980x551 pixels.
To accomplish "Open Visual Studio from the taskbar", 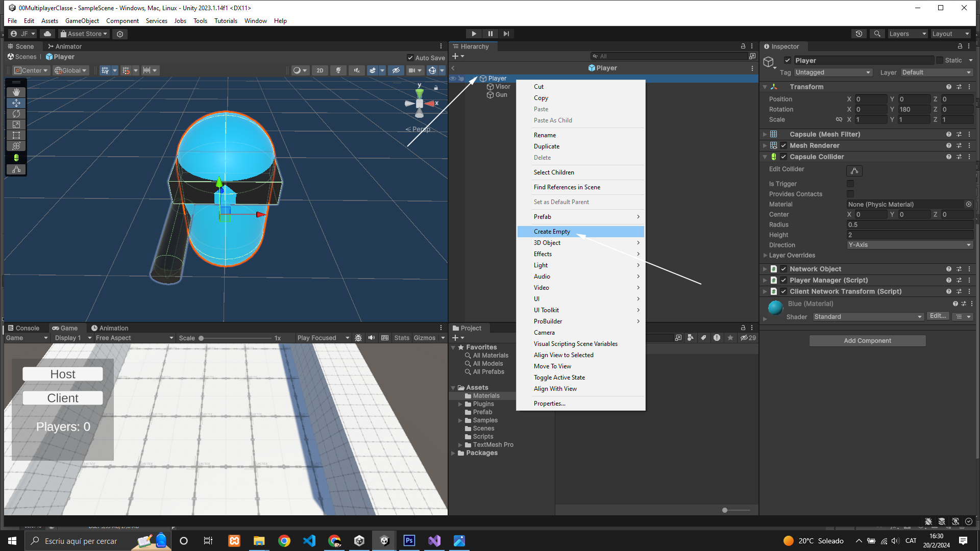I will pos(434,541).
